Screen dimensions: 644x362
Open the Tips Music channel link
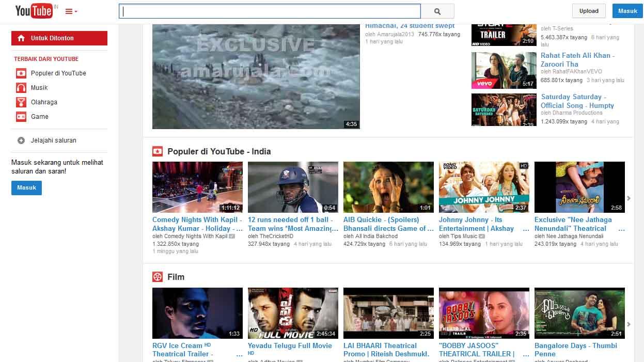pos(464,237)
